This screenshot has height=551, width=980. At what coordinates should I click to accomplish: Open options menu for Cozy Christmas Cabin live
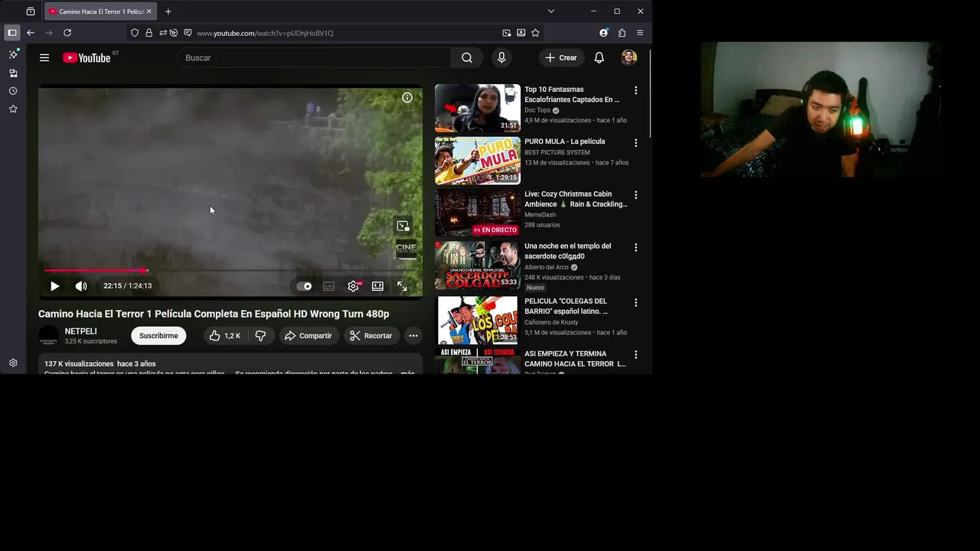635,195
